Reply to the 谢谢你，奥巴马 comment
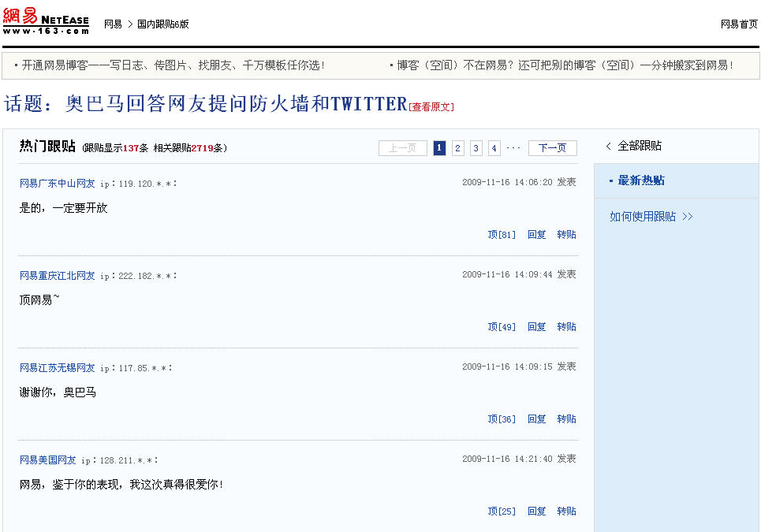761x532 pixels. click(x=537, y=419)
